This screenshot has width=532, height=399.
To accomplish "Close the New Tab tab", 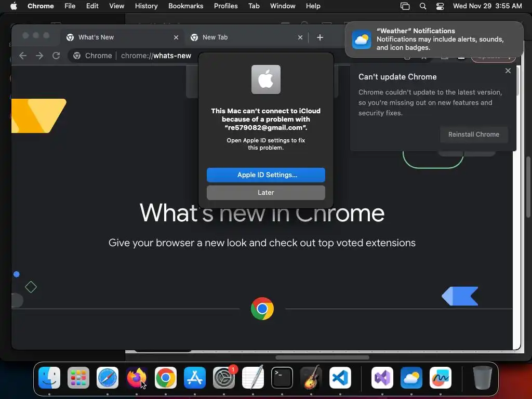I will point(300,37).
